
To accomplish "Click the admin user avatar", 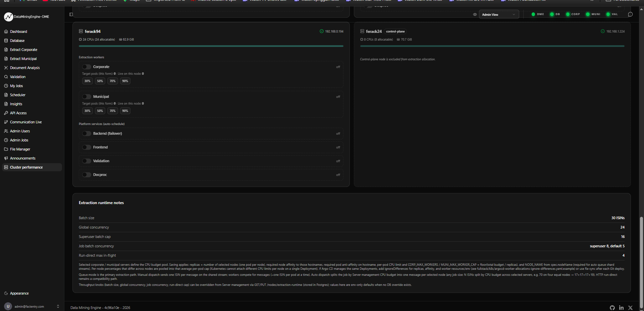I will 8,306.
